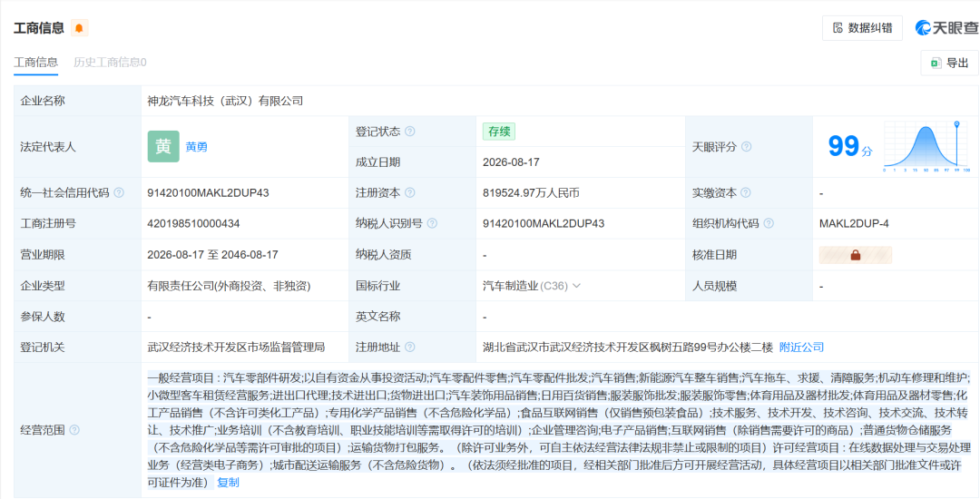The height and width of the screenshot is (499, 980).
Task: Click help icon next to 注册资本
Action: (x=409, y=193)
